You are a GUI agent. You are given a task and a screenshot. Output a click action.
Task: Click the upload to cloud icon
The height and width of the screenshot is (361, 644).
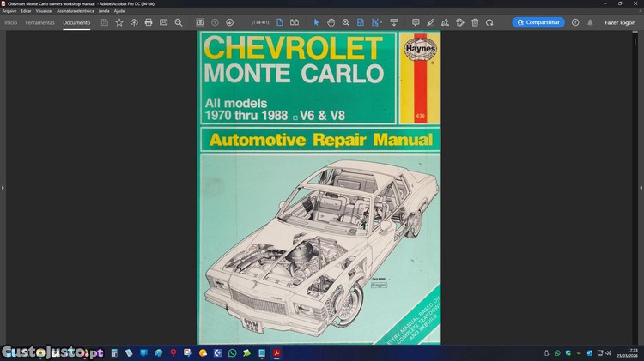[134, 22]
